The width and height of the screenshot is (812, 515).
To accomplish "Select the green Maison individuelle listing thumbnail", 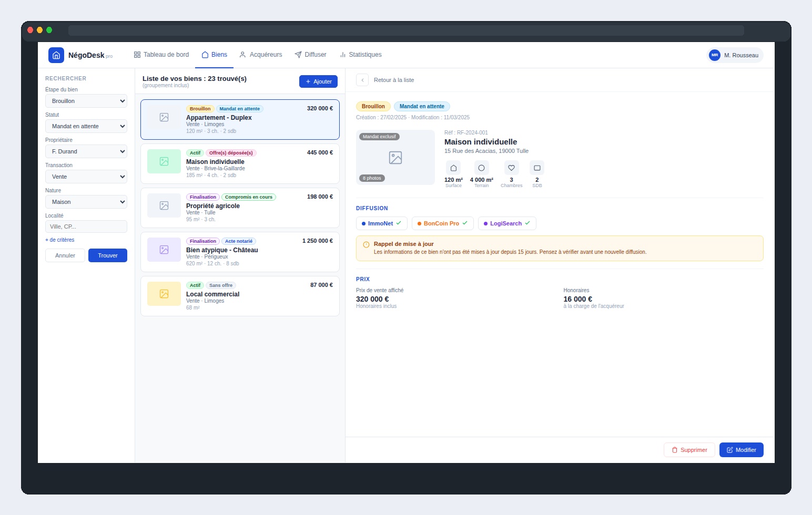I will pos(164,161).
